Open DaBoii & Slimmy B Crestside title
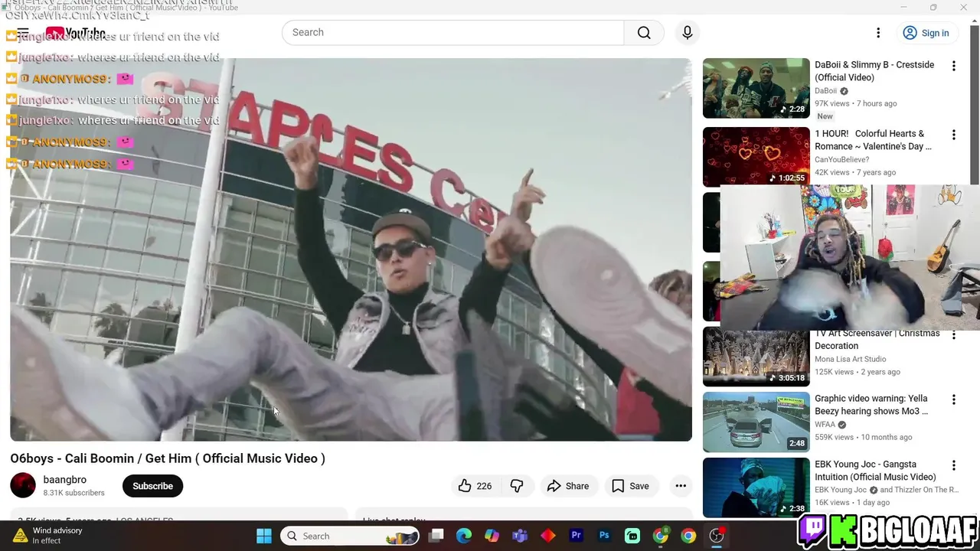Screen dimensions: 980x551 point(874,71)
